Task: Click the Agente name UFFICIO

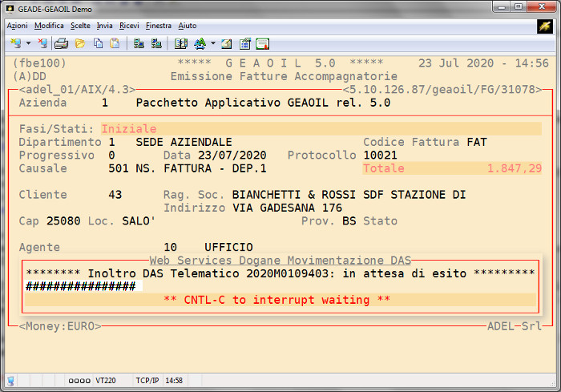Action: 228,247
